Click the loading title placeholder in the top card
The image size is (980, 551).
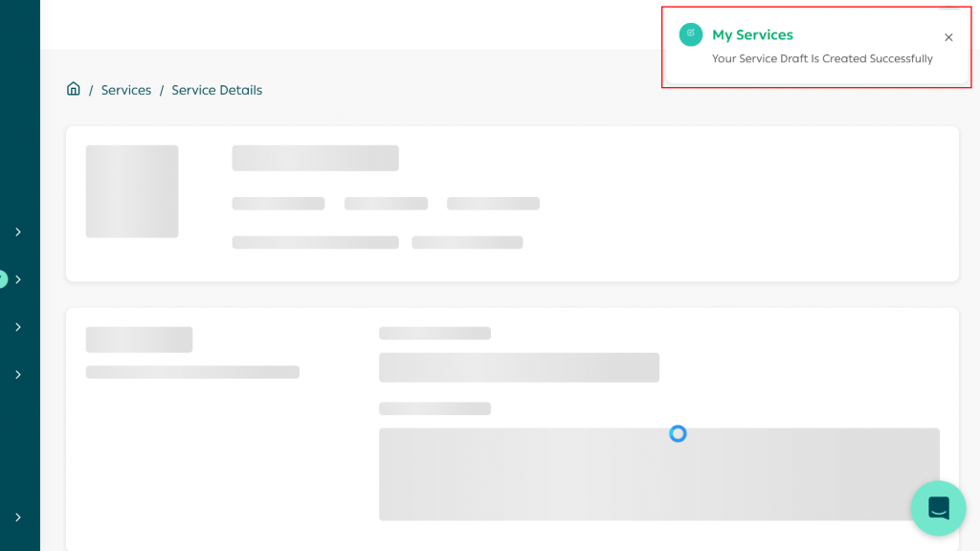[315, 158]
